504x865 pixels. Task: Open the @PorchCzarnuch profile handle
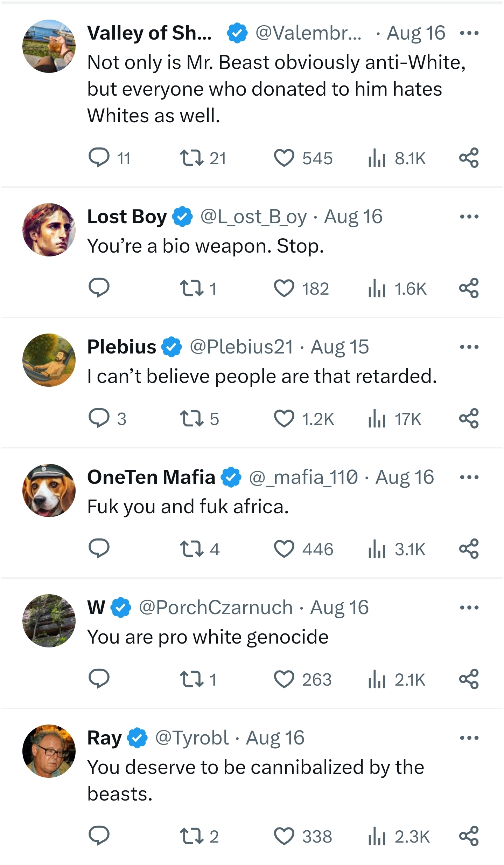216,607
